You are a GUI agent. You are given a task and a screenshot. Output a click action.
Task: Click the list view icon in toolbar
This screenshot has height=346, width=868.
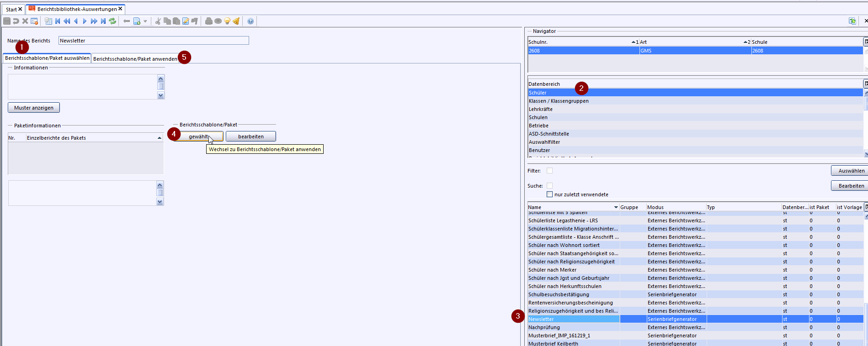click(48, 21)
